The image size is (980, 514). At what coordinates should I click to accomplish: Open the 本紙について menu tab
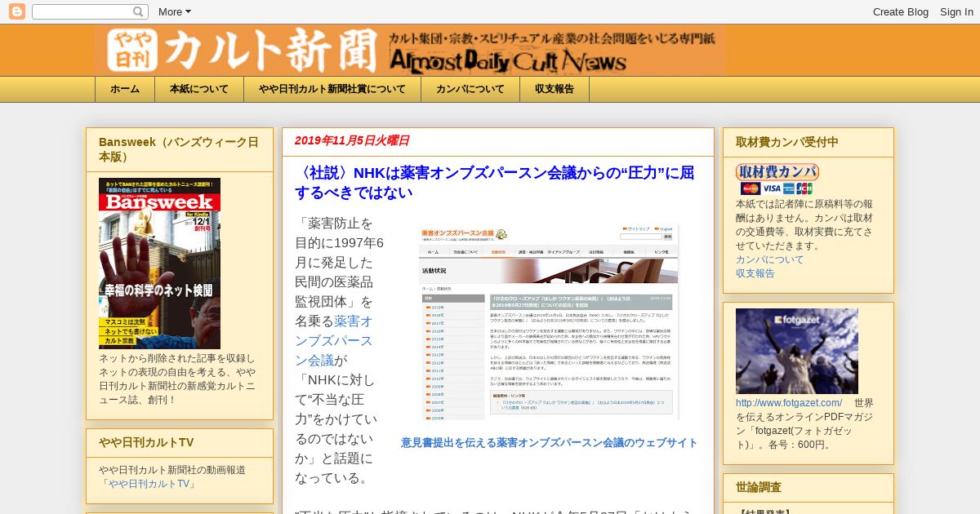point(199,90)
